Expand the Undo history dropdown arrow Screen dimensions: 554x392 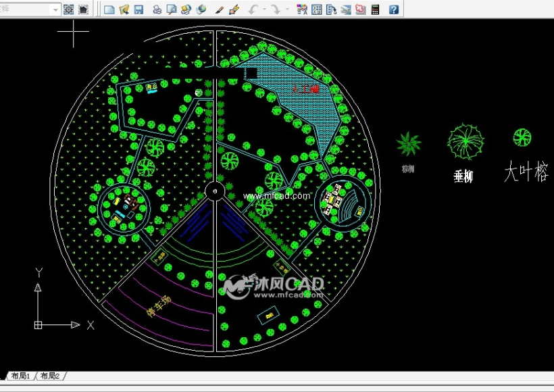point(263,9)
